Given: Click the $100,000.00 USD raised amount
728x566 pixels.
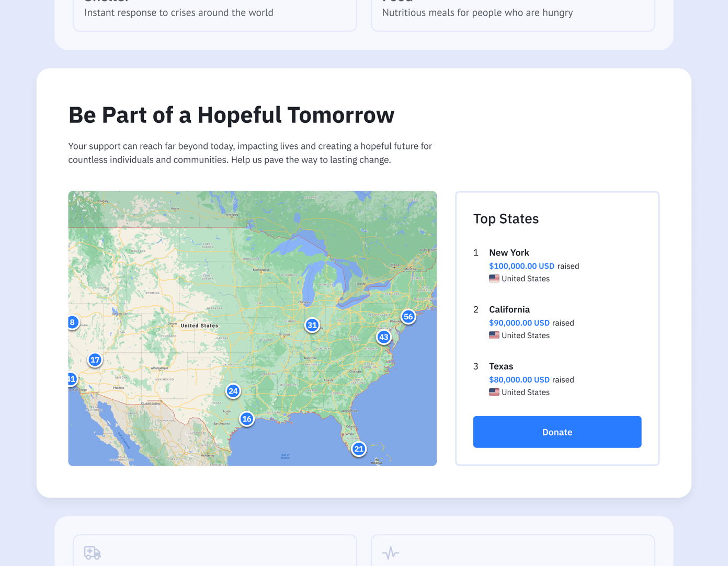Looking at the screenshot, I should pyautogui.click(x=521, y=266).
